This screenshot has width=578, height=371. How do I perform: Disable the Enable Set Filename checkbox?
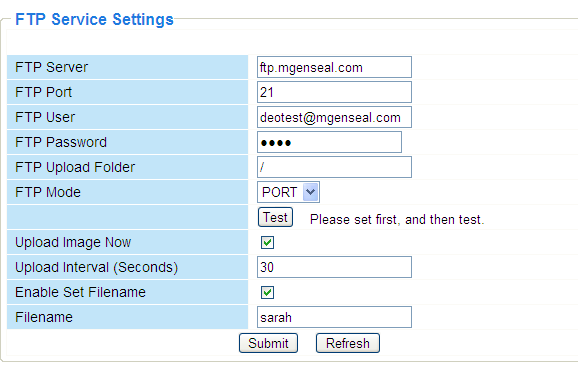point(267,292)
